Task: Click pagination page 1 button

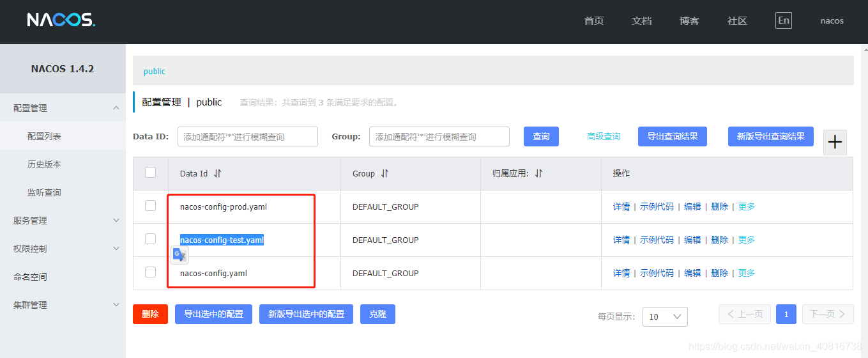Action: pos(786,314)
